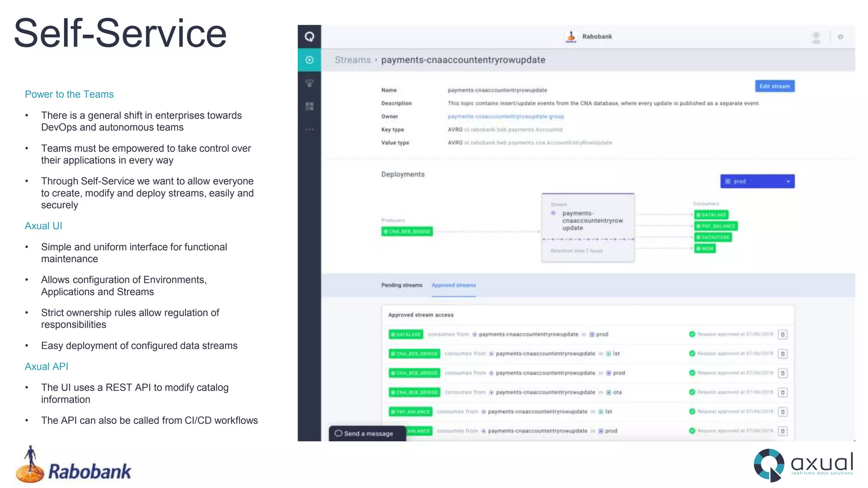Click the Edit stream button
Image resolution: width=868 pixels, height=488 pixels.
(x=774, y=86)
